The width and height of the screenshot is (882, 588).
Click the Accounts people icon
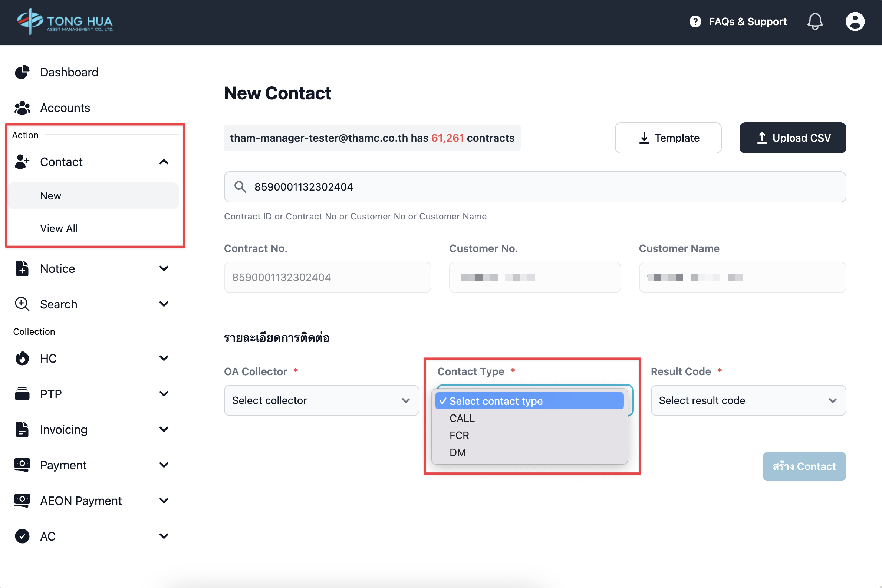point(22,108)
